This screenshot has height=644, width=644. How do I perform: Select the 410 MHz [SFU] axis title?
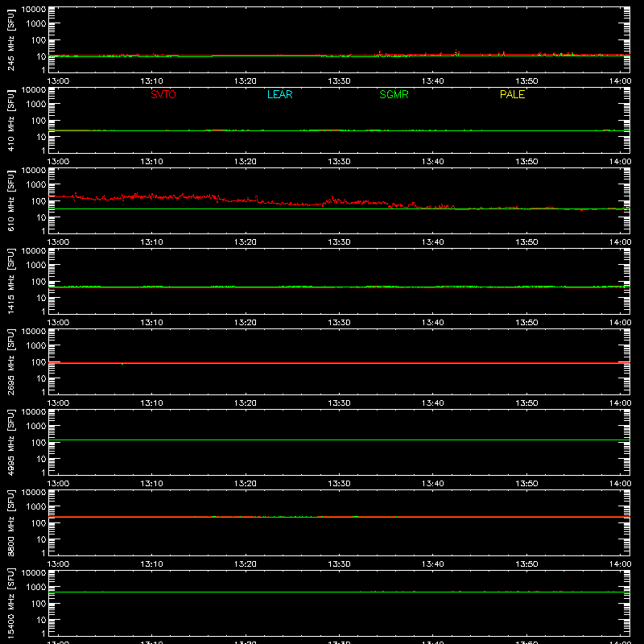[x=10, y=121]
